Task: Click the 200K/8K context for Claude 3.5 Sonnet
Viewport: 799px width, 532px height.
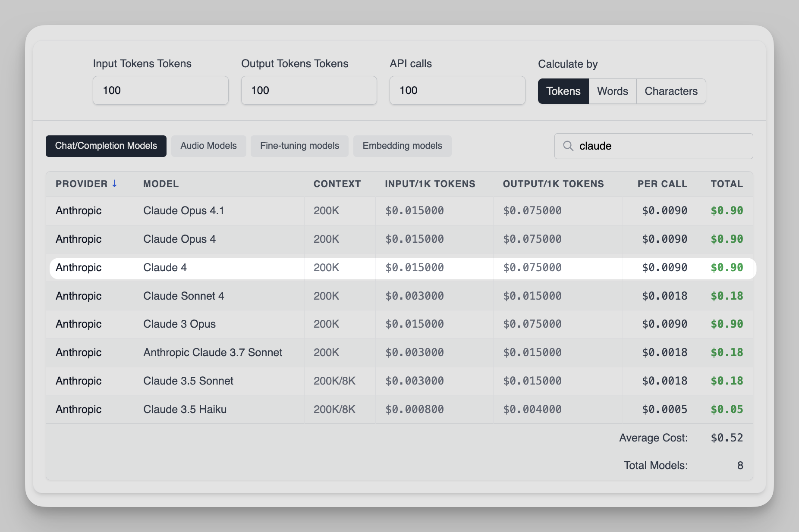Action: click(x=334, y=381)
